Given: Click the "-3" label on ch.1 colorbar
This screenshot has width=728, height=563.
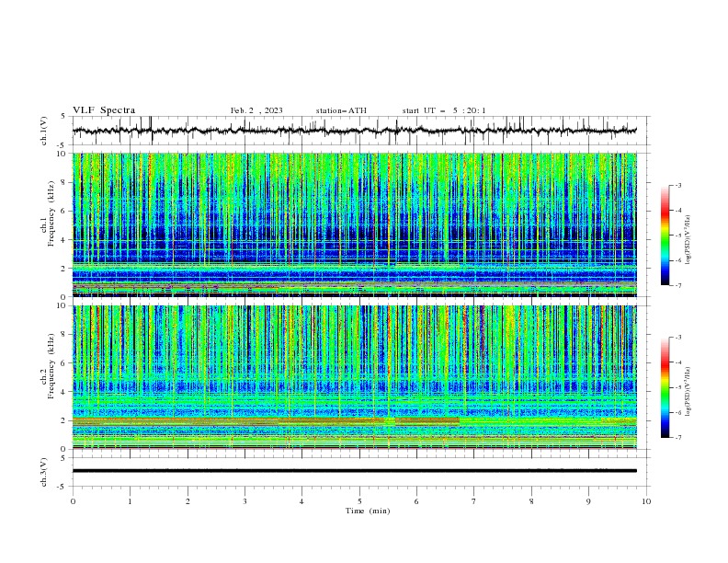Looking at the screenshot, I should [x=678, y=185].
